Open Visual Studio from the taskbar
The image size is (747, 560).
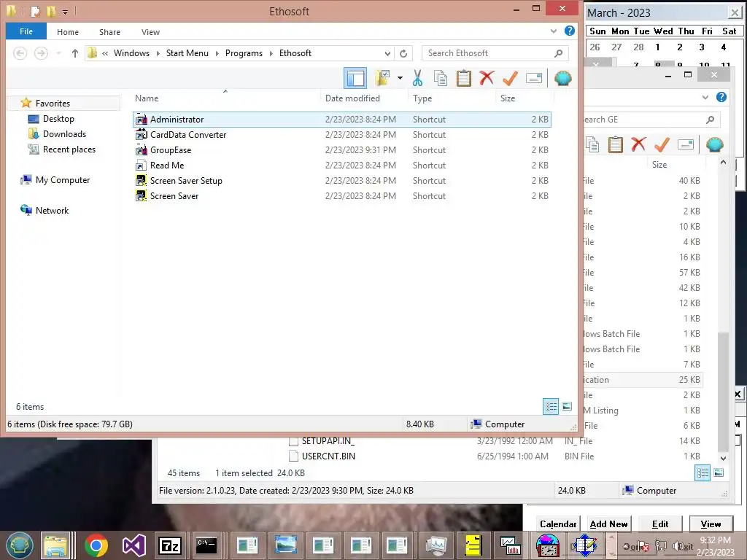pyautogui.click(x=134, y=545)
